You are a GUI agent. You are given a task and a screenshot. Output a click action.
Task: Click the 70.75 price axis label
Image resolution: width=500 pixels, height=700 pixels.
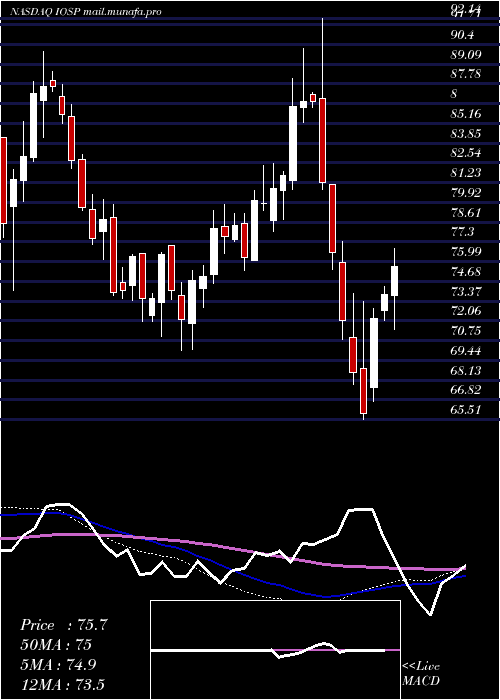point(466,330)
